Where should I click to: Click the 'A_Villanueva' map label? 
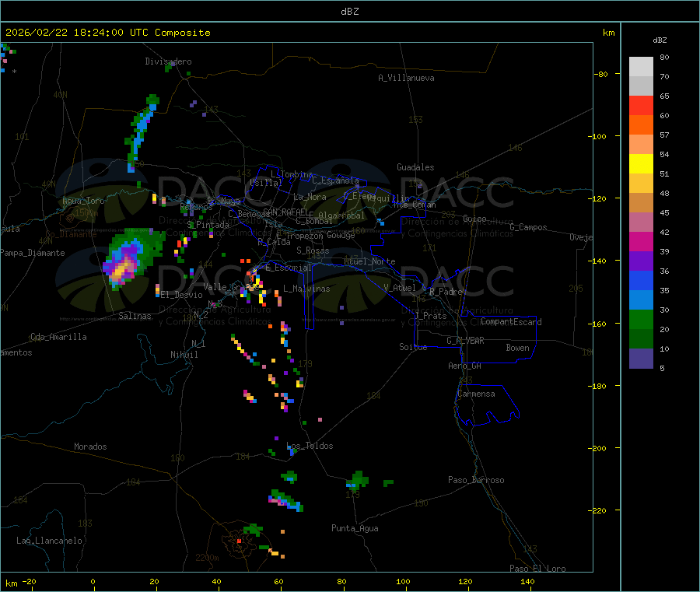pos(406,78)
